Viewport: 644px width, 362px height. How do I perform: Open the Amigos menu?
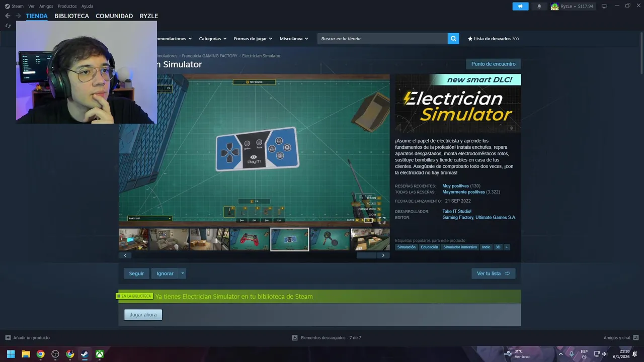(46, 6)
